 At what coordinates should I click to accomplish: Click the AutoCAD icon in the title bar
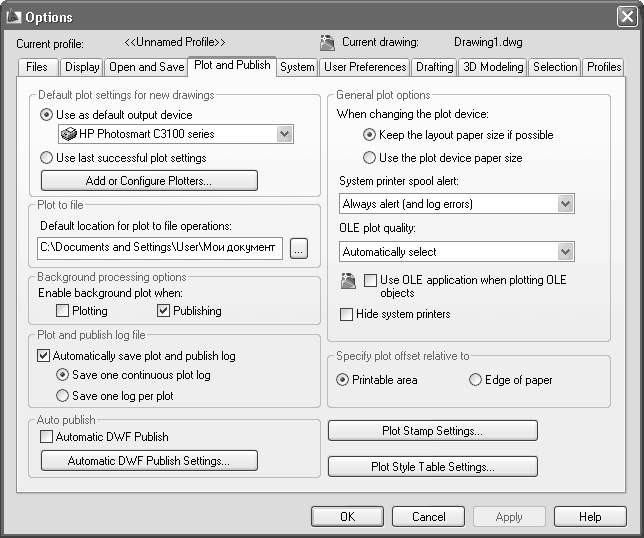[12, 17]
